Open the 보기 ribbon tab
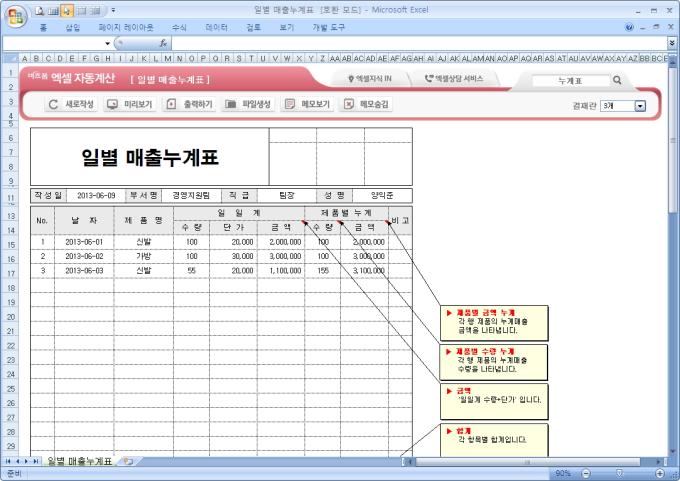 pos(286,27)
